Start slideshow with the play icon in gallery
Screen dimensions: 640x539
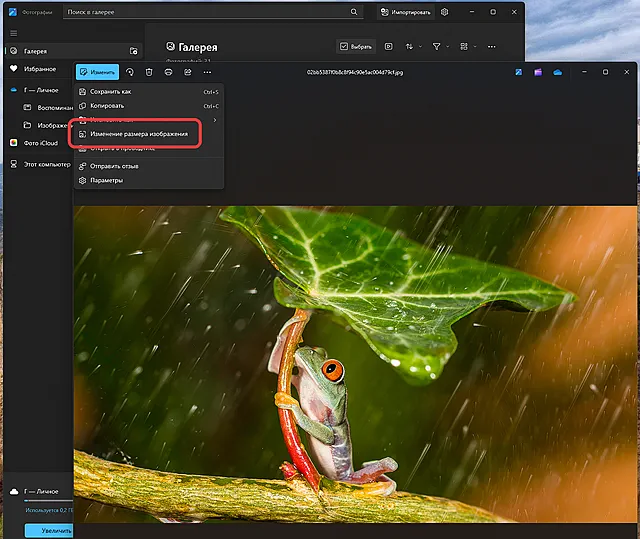(x=389, y=47)
